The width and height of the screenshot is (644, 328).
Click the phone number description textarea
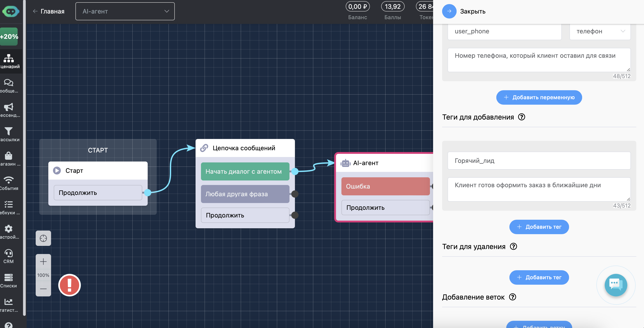(539, 60)
